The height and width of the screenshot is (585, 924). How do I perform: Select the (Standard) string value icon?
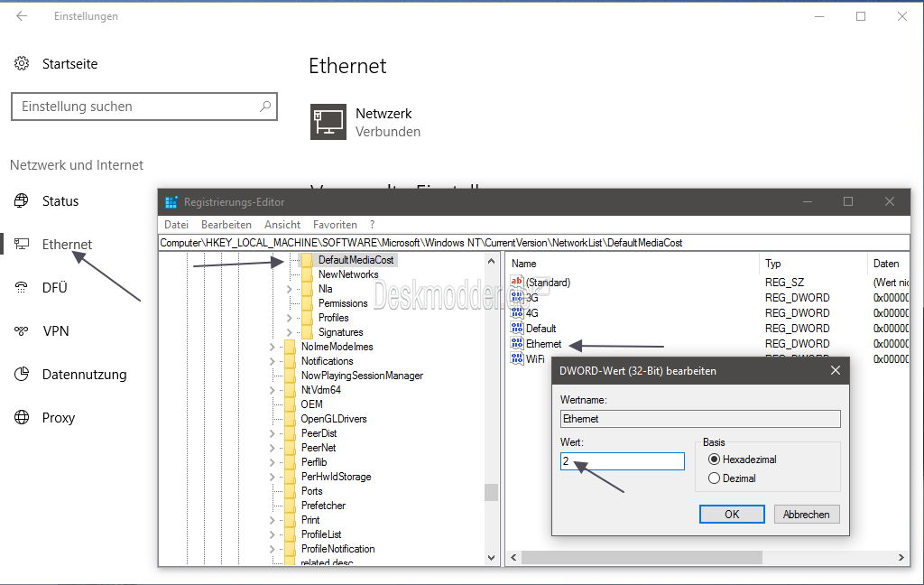click(517, 282)
